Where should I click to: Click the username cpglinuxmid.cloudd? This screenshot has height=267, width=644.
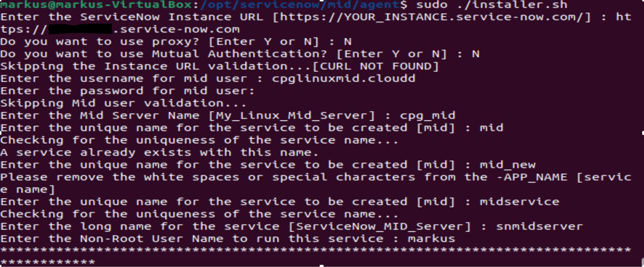point(343,79)
